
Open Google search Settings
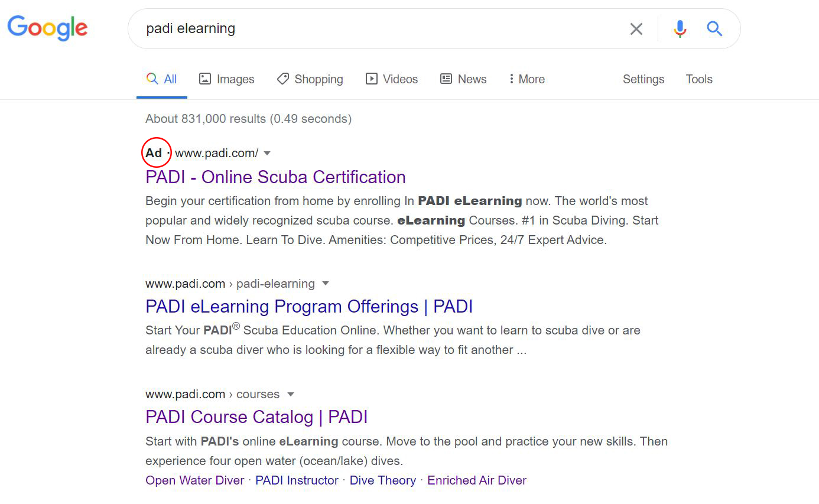pyautogui.click(x=643, y=79)
